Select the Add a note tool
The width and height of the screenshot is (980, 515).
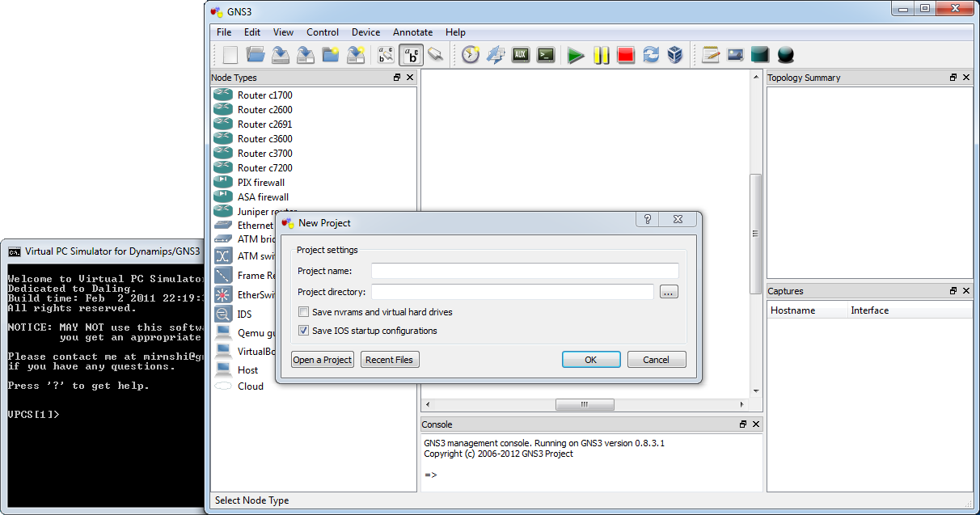click(x=711, y=55)
